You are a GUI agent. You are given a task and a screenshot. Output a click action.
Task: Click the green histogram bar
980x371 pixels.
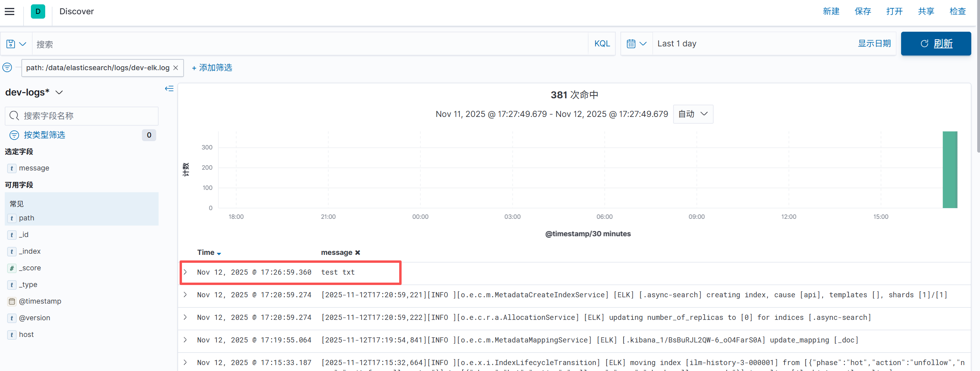(x=949, y=170)
